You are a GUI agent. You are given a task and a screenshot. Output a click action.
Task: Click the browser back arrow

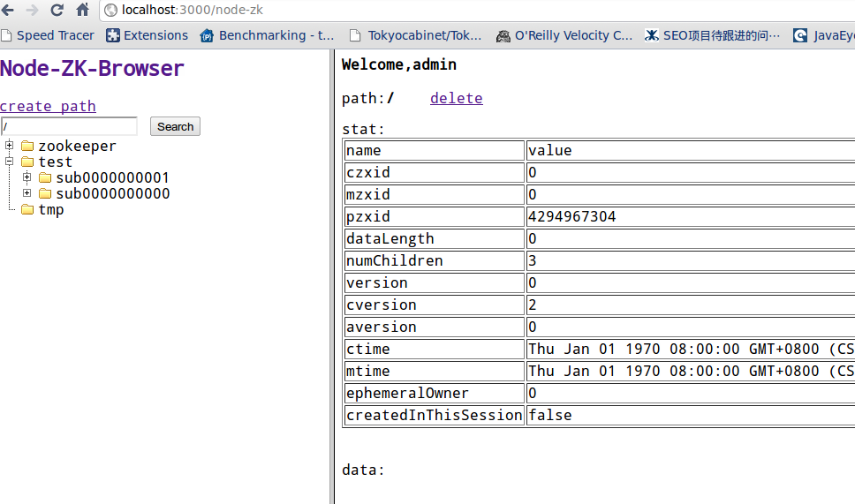tap(9, 11)
